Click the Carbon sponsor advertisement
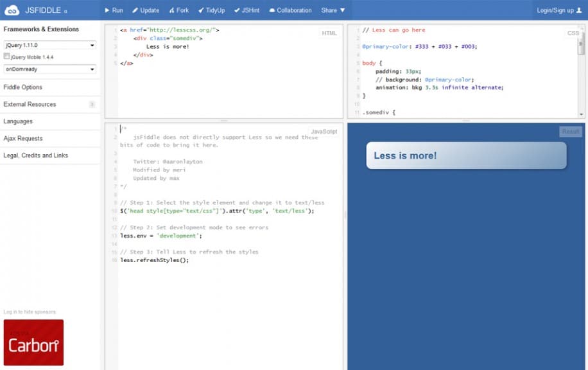Image resolution: width=588 pixels, height=370 pixels. pos(33,342)
